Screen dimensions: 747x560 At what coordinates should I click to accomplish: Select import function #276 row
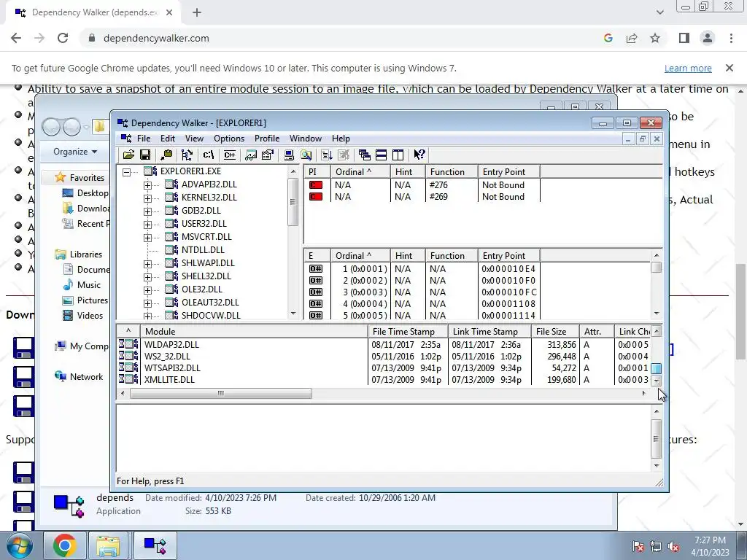(424, 184)
